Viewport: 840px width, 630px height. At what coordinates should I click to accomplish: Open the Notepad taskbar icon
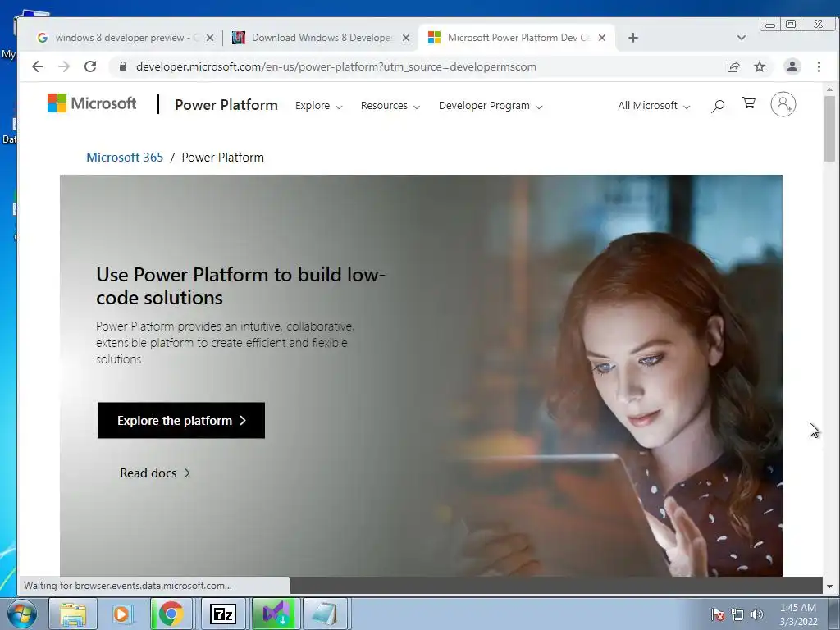coord(325,614)
